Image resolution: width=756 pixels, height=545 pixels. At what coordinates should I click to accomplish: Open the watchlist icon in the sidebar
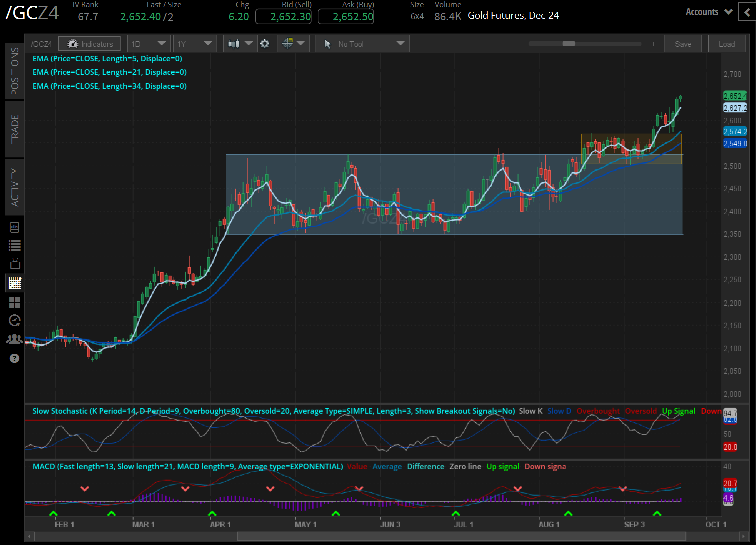pyautogui.click(x=14, y=245)
